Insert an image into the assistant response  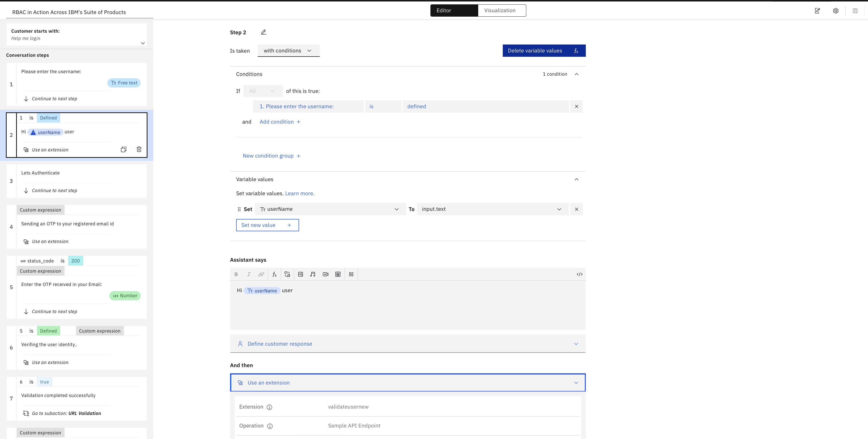[300, 274]
